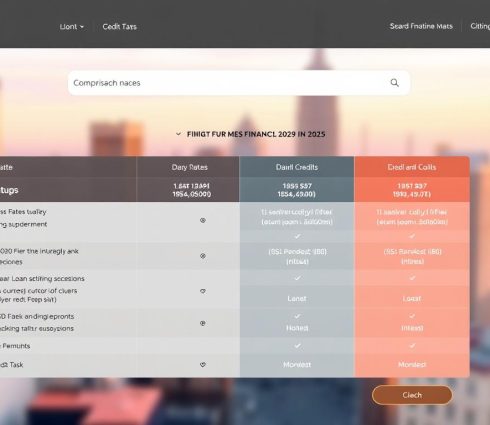This screenshot has height=425, width=490.
Task: Click the magnifier search icon
Action: [394, 83]
